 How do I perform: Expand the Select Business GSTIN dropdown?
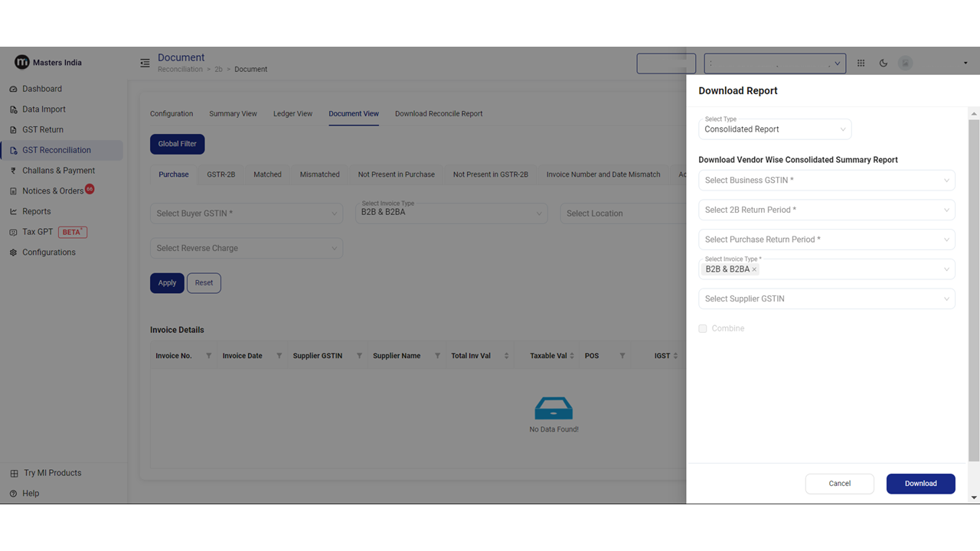point(826,181)
